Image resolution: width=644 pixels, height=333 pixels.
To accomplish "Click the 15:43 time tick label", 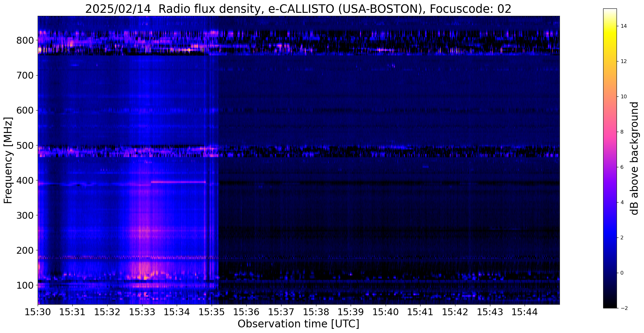I will tap(490, 312).
